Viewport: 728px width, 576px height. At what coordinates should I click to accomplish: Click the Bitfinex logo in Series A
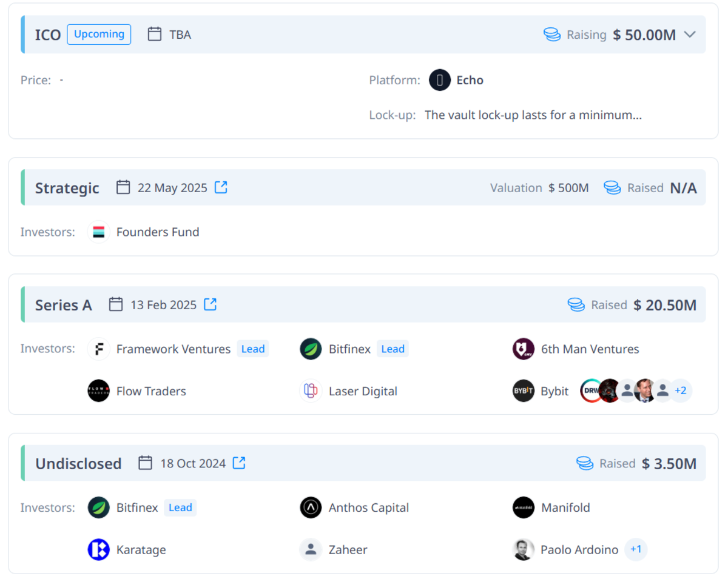(311, 349)
